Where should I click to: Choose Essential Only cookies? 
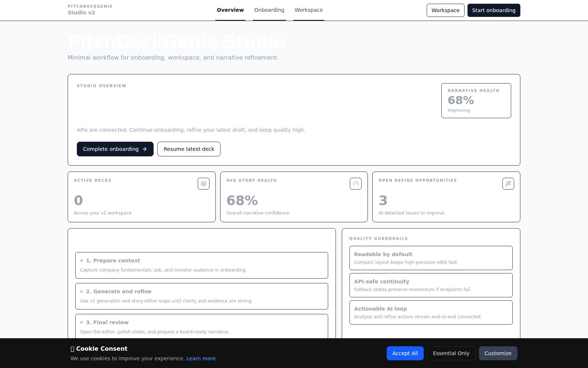451,353
